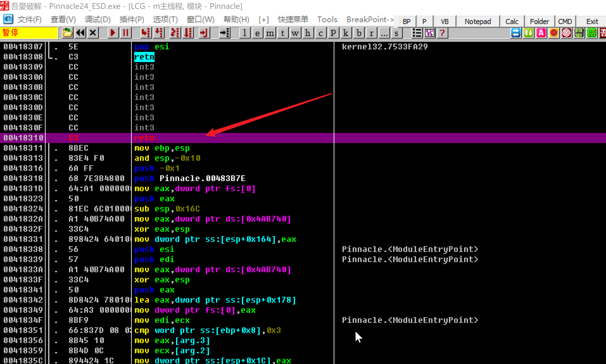Viewport: 606px width, 364px height.
Task: Launch Calc from the button bar
Action: coord(512,22)
